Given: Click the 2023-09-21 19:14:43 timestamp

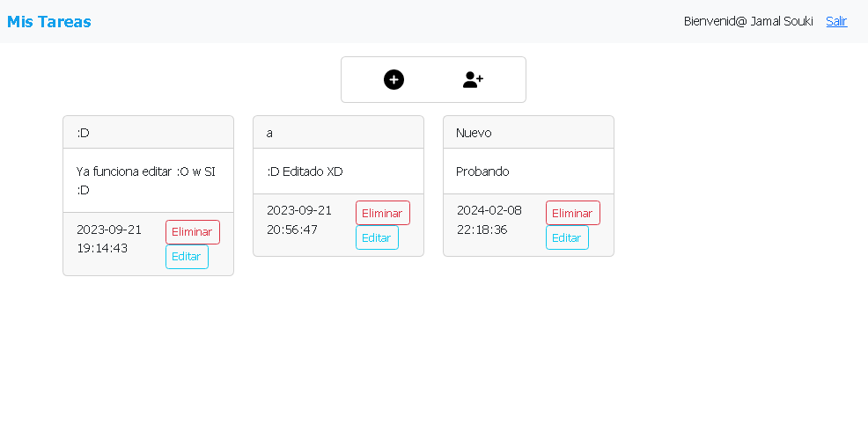Looking at the screenshot, I should pos(109,239).
